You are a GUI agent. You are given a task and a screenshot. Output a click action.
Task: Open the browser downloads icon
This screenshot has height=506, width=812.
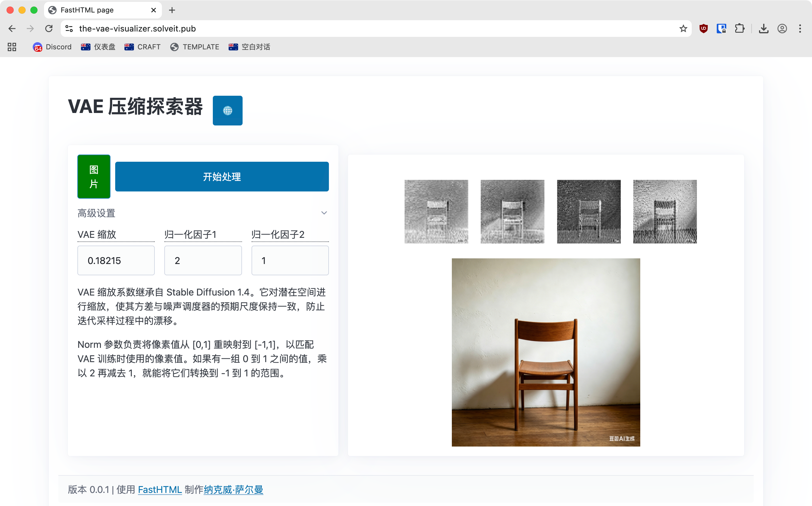click(x=763, y=29)
